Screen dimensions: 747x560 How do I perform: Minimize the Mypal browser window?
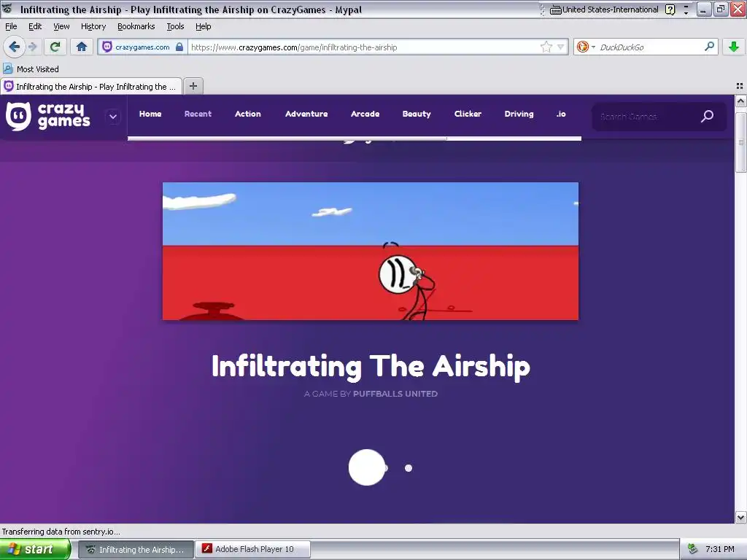[703, 9]
